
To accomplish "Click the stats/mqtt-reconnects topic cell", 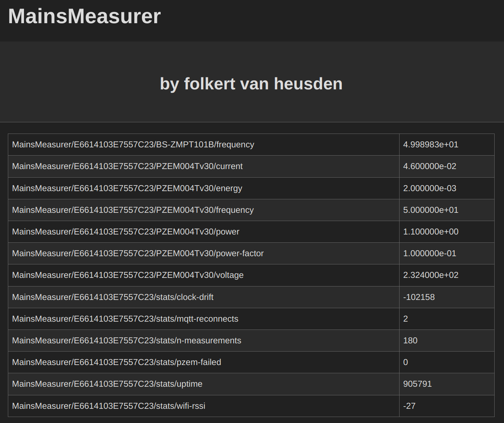I will (204, 319).
